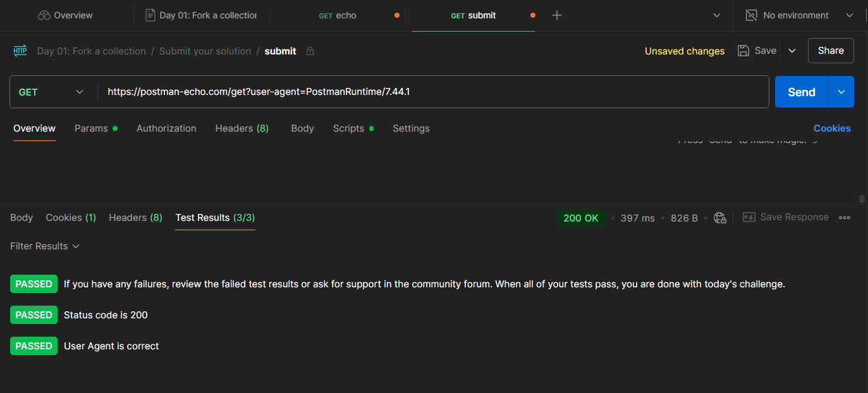Open the Scripts tab

[353, 128]
